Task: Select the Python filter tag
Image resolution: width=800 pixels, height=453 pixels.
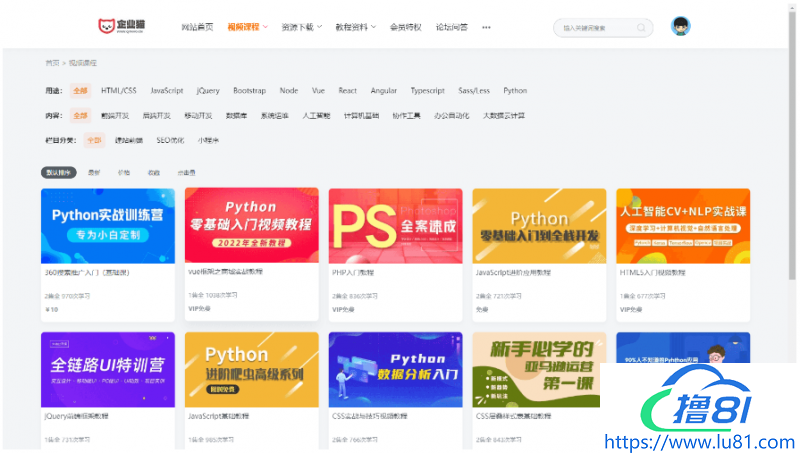Action: [515, 90]
